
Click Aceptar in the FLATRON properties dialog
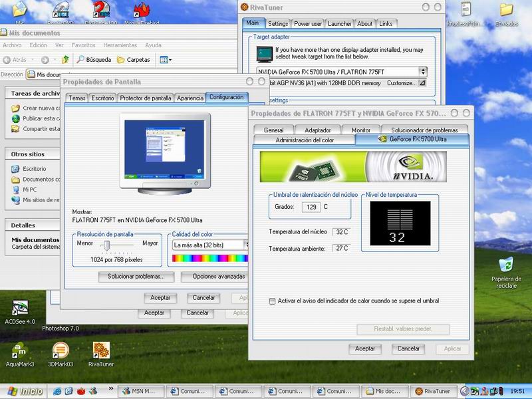[x=365, y=348]
